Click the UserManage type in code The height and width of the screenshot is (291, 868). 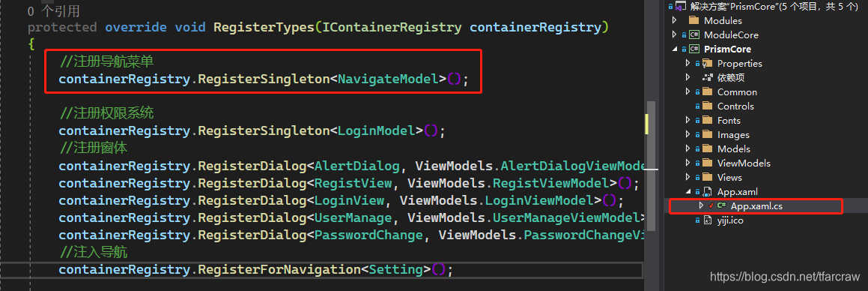point(353,217)
